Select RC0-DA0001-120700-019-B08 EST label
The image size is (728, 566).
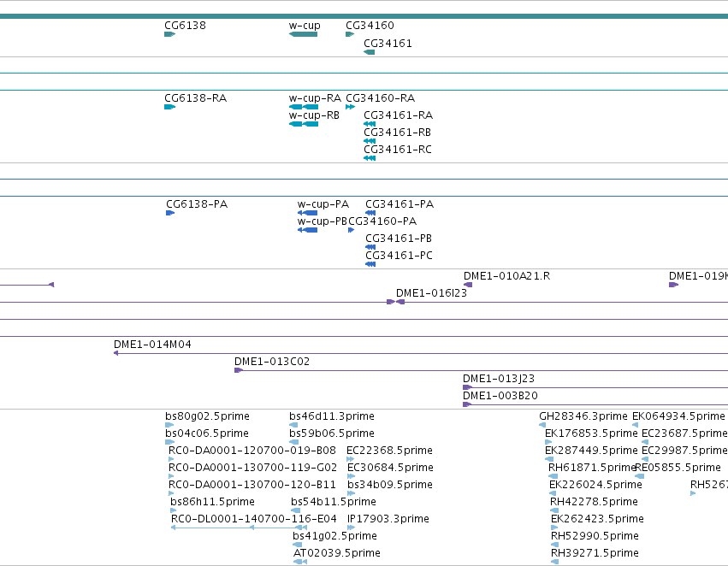[252, 451]
